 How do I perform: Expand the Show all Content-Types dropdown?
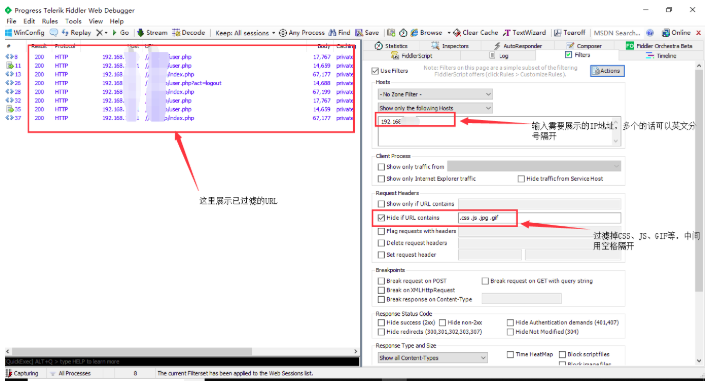click(x=433, y=358)
